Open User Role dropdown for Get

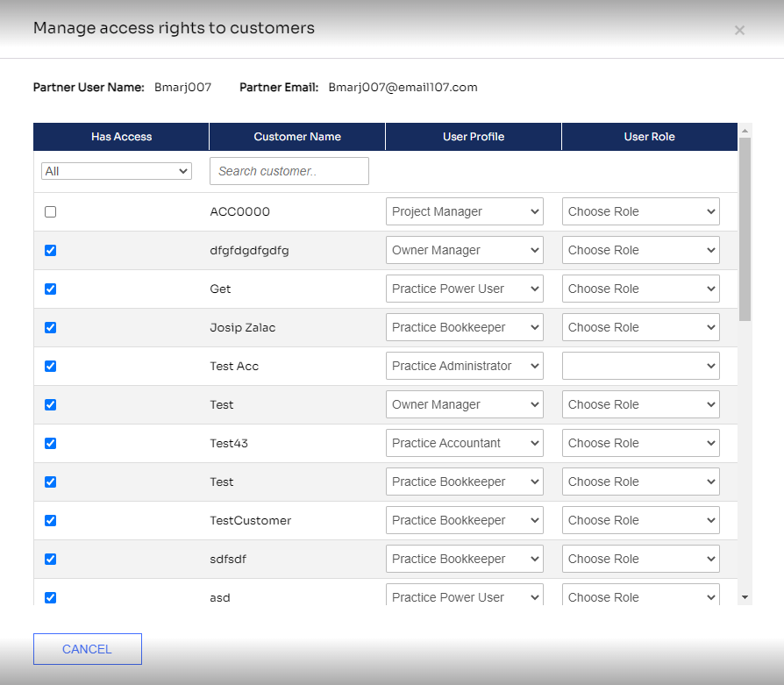pos(640,289)
